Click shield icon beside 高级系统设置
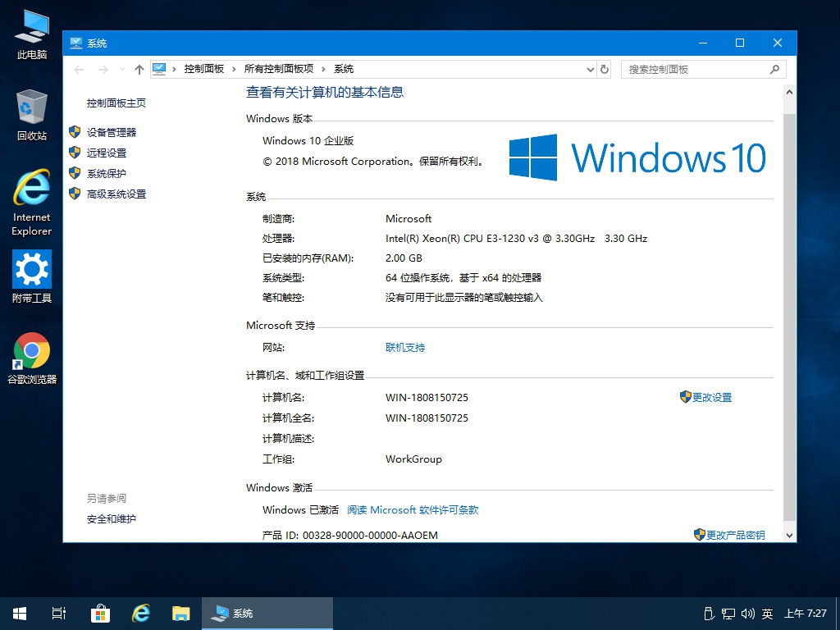This screenshot has height=630, width=840. coord(75,194)
